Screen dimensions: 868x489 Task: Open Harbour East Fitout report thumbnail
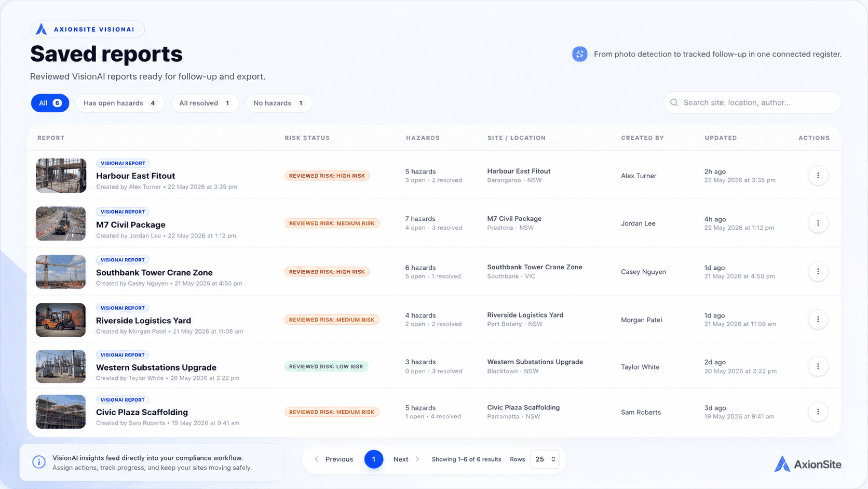click(x=61, y=176)
